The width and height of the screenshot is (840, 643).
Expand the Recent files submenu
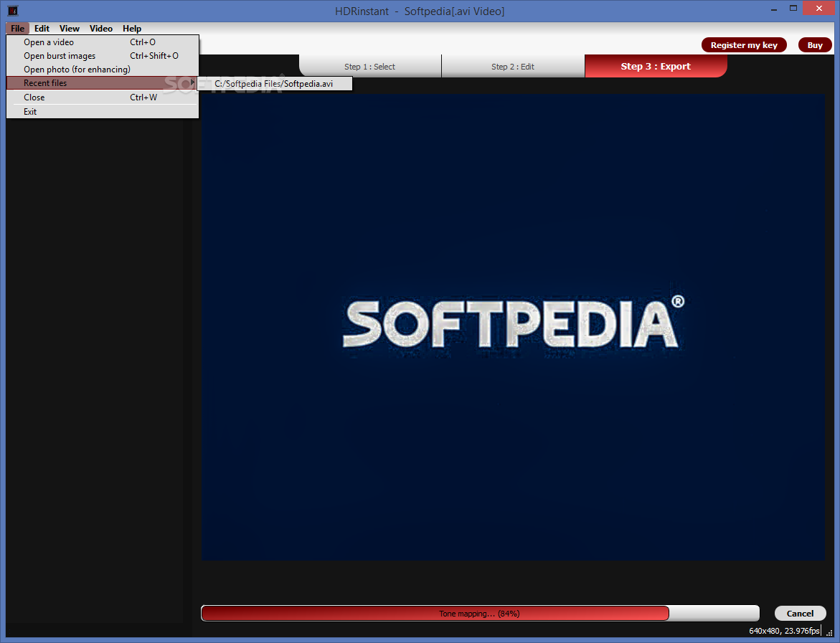click(x=103, y=83)
